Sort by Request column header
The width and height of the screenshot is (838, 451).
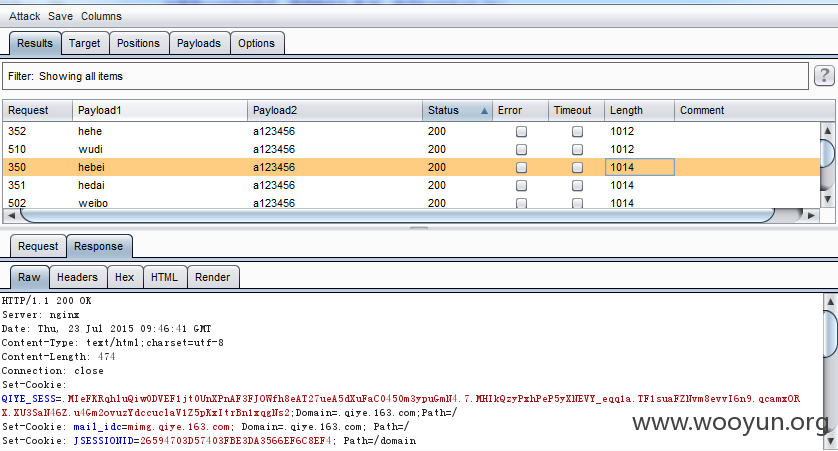pyautogui.click(x=37, y=110)
